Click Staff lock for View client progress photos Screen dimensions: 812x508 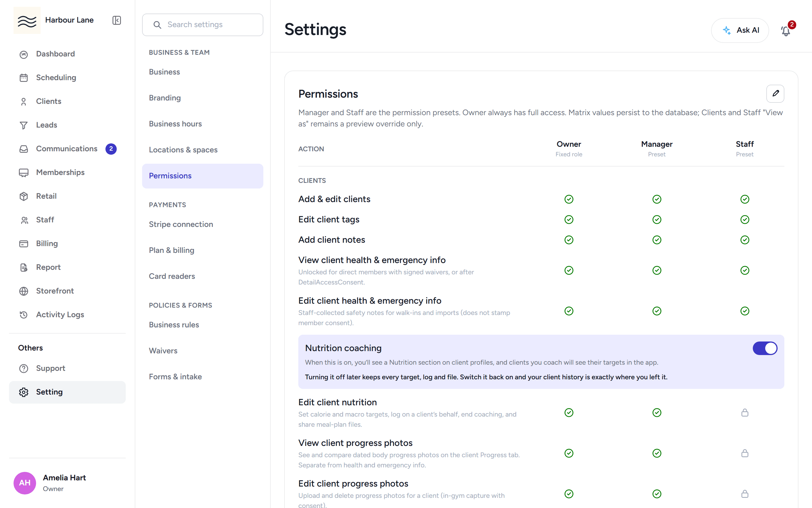(745, 453)
